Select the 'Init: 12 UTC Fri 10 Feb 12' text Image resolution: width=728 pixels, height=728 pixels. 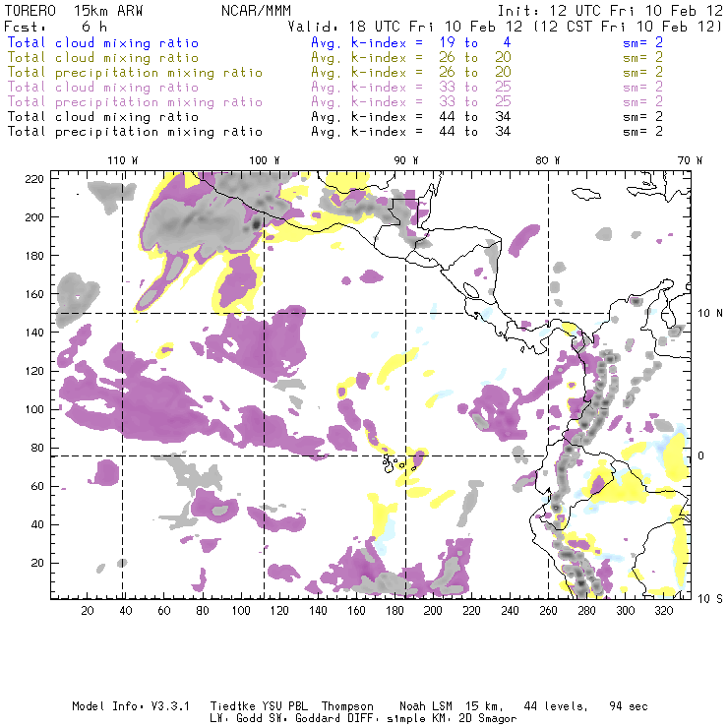(610, 11)
